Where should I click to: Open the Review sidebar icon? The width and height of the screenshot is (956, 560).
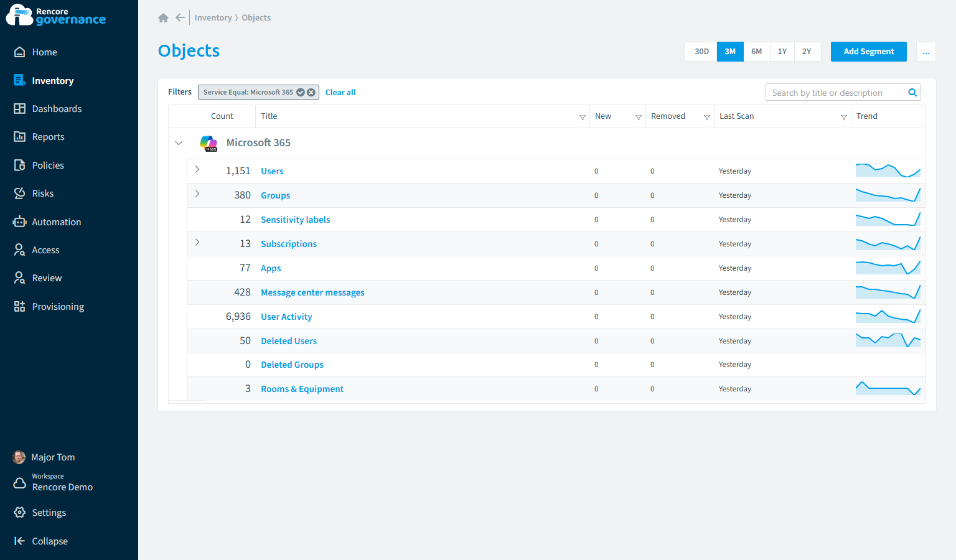(x=19, y=278)
